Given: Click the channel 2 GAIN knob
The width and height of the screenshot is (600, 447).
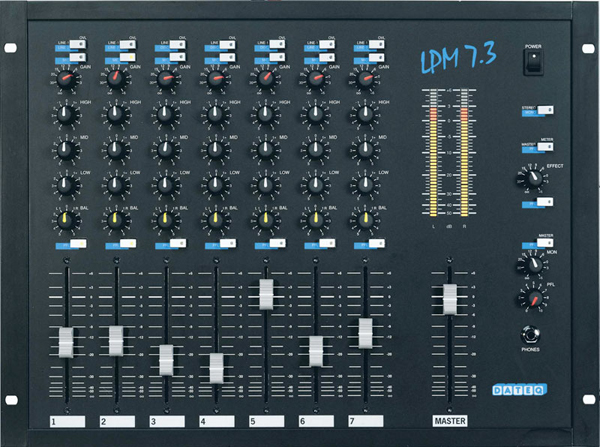Looking at the screenshot, I should coord(116,79).
